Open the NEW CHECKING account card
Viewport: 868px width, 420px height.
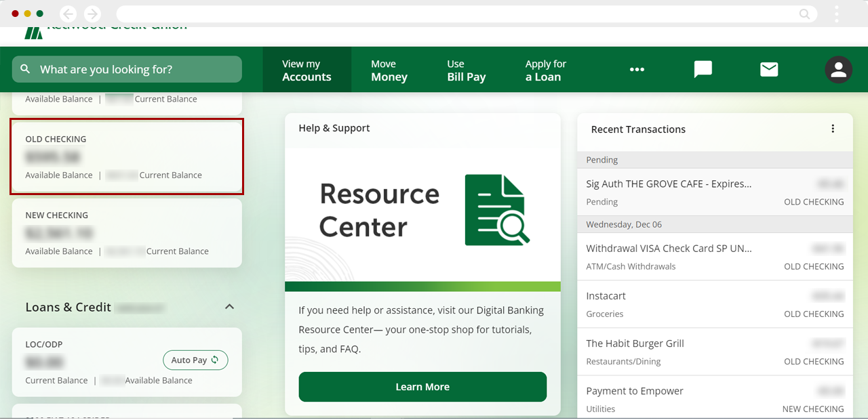tap(127, 233)
